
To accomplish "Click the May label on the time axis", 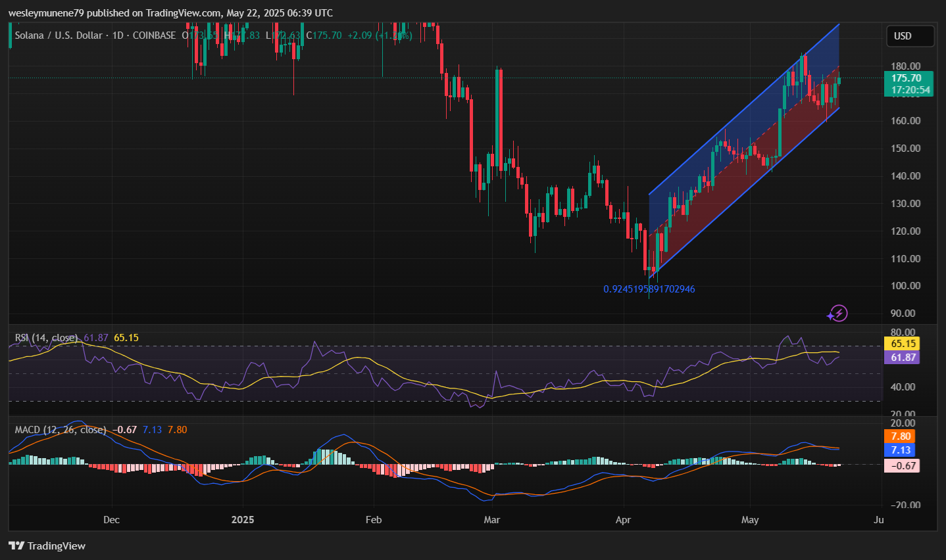I will (750, 520).
